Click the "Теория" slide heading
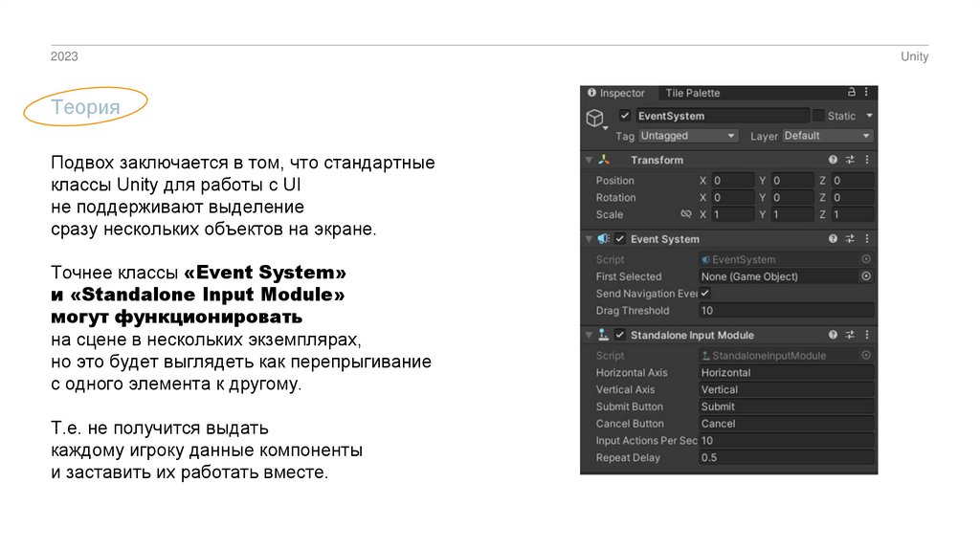 85,107
